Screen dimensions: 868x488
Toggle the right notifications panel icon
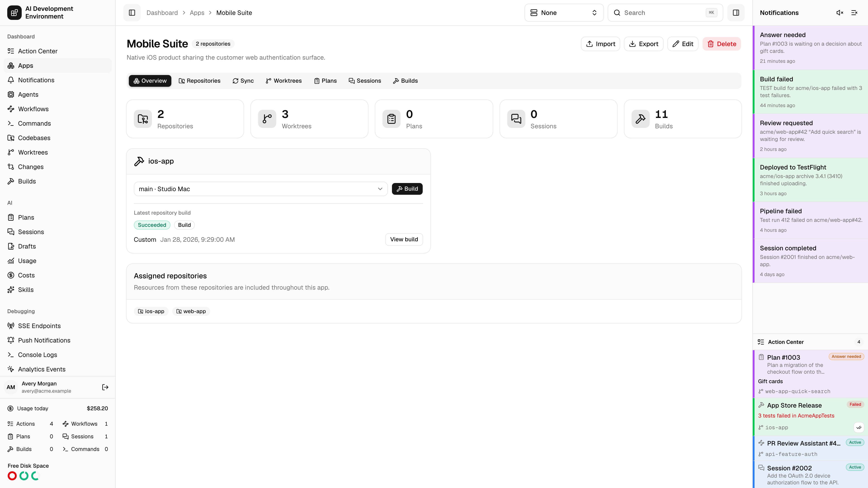pyautogui.click(x=736, y=13)
